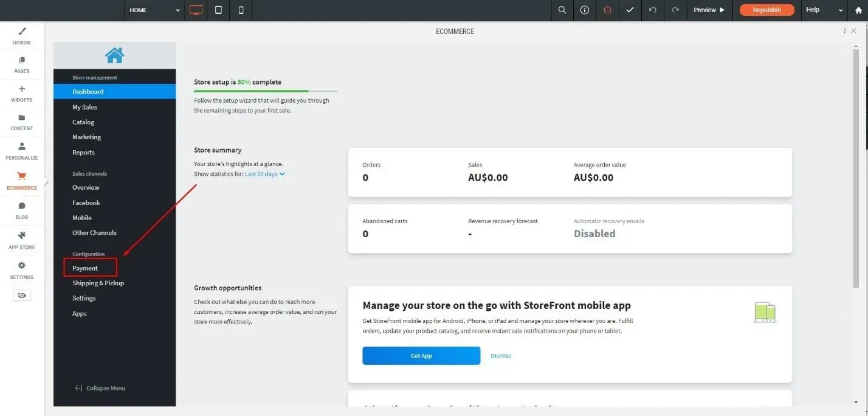Redo the last action
868x416 pixels.
tap(675, 10)
